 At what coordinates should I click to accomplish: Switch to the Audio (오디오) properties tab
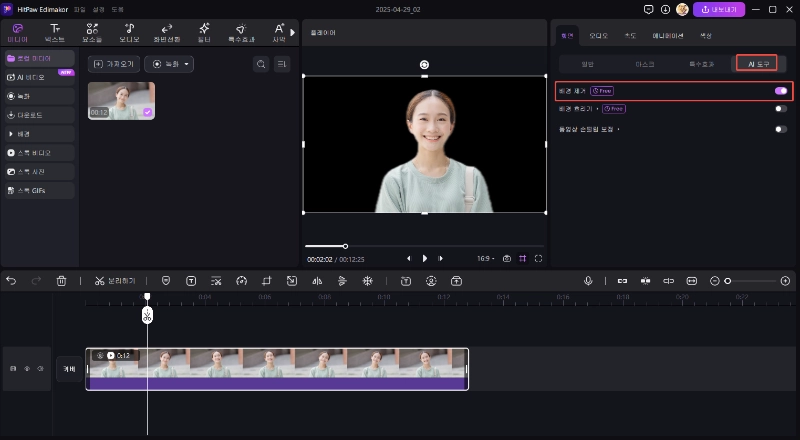598,36
